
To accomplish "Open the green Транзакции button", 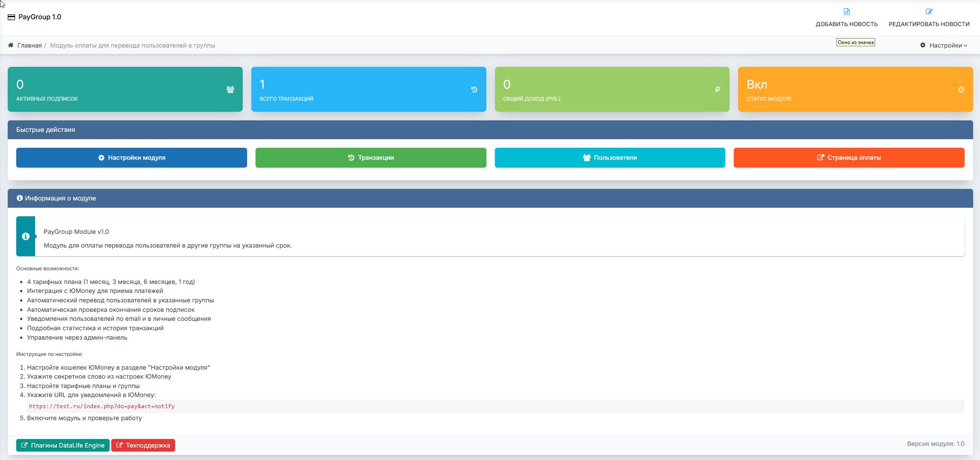I will (370, 158).
